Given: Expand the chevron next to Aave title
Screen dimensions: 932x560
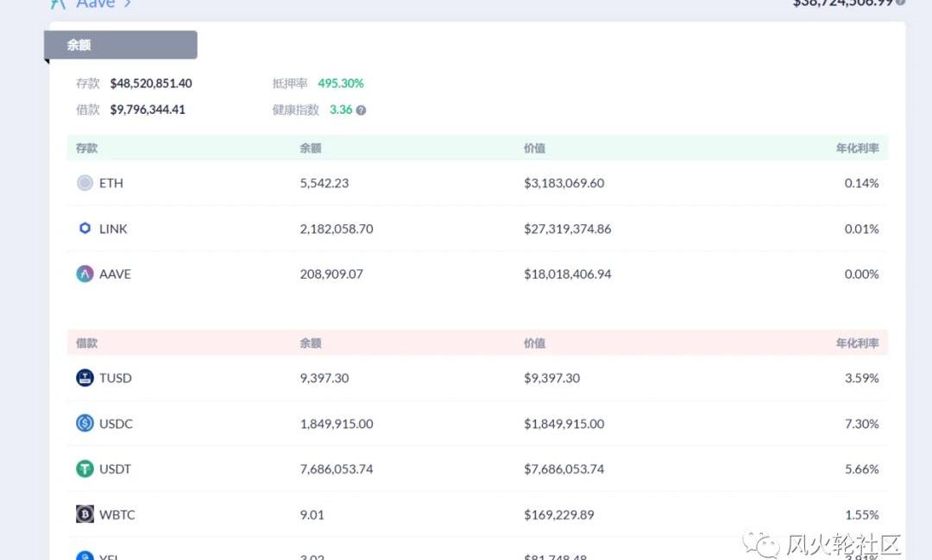Looking at the screenshot, I should [127, 3].
